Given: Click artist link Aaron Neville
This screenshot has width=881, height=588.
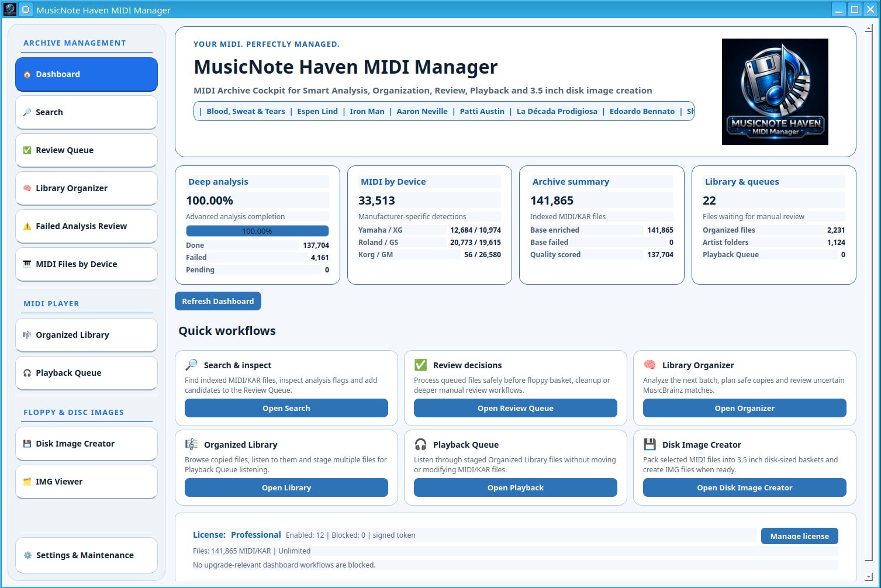Looking at the screenshot, I should point(422,111).
